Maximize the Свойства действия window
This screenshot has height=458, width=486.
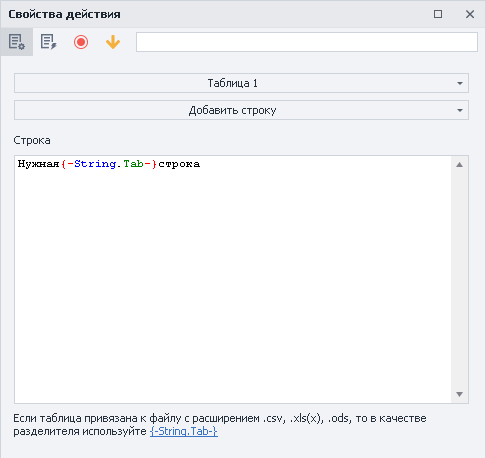[438, 14]
